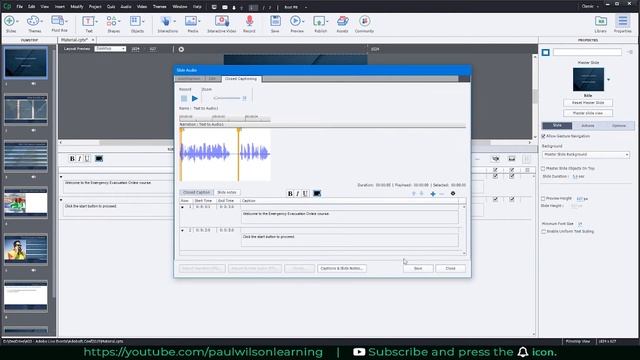This screenshot has width=640, height=360.
Task: Click Captions & Slide Notes button
Action: [342, 269]
